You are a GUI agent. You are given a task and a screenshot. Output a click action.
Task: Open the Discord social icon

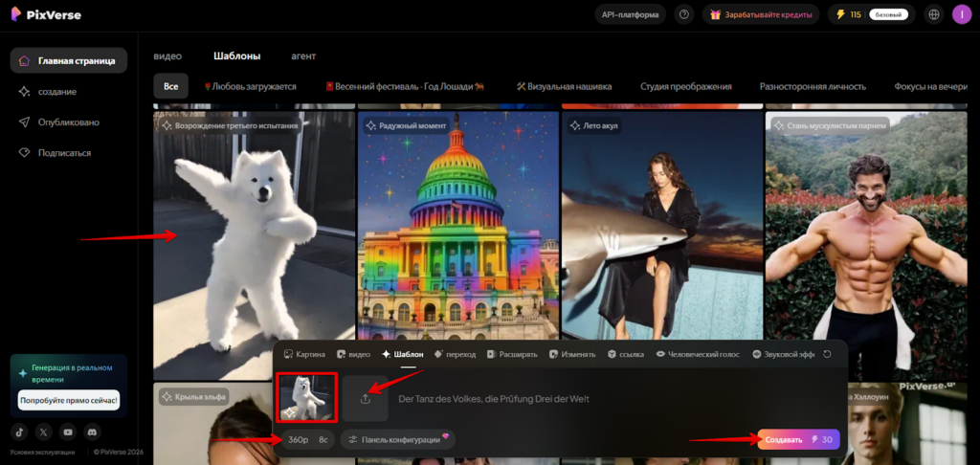coord(93,432)
